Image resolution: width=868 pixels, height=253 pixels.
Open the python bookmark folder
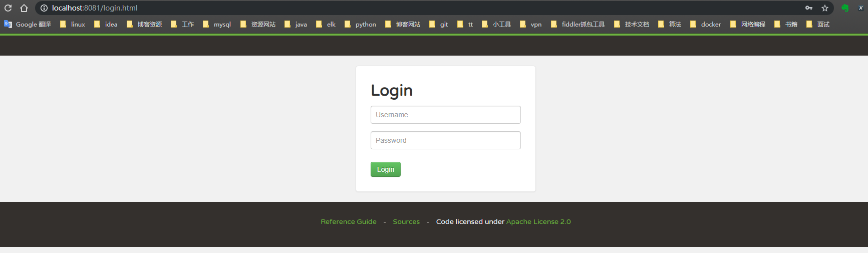pyautogui.click(x=360, y=24)
